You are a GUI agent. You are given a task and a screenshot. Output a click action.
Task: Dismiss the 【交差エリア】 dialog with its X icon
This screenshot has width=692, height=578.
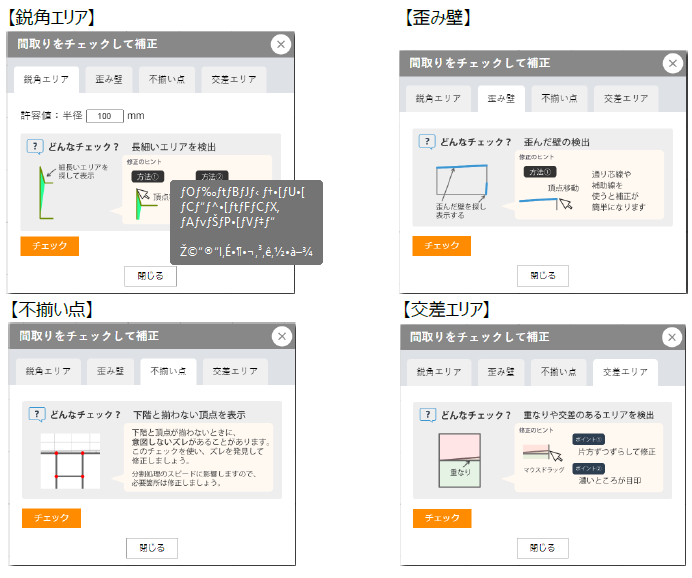point(674,337)
